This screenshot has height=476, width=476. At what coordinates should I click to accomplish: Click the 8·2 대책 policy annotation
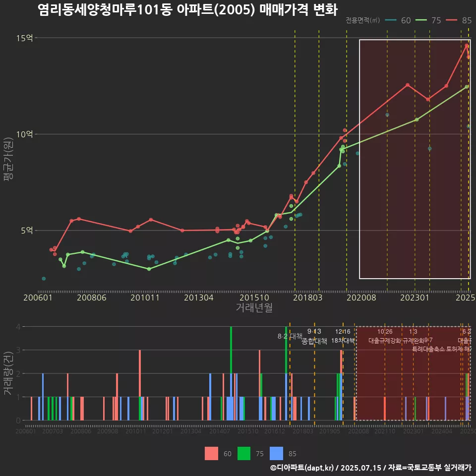(290, 336)
